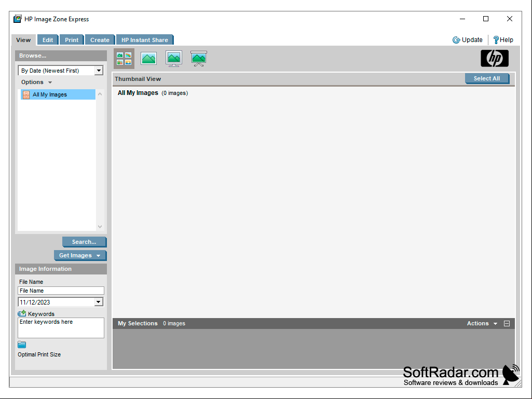
Task: Click the blue folder icon below keywords
Action: (22, 345)
